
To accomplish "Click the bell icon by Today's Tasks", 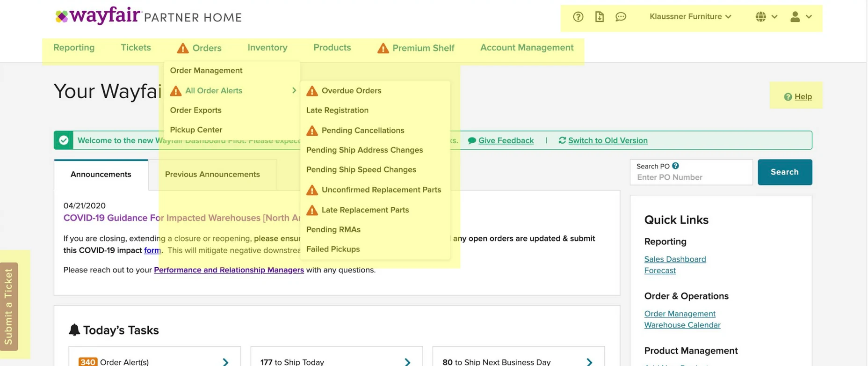I will point(74,330).
